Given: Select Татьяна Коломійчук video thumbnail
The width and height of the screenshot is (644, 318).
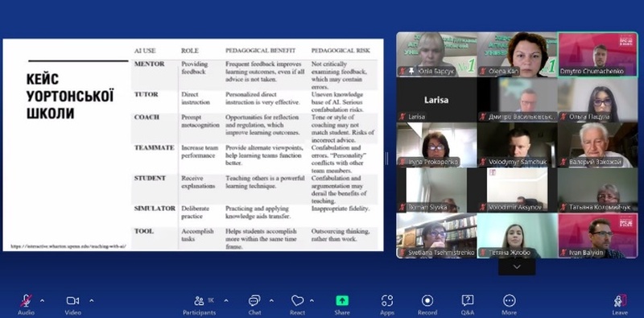Looking at the screenshot, I should pos(597,190).
